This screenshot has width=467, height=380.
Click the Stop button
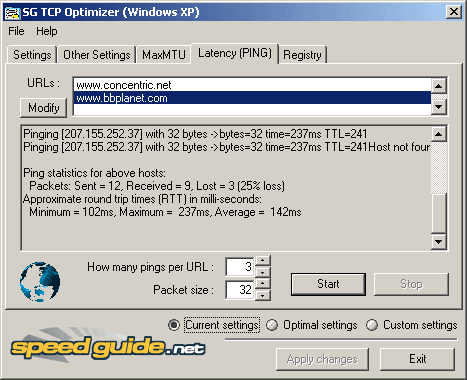tap(411, 284)
